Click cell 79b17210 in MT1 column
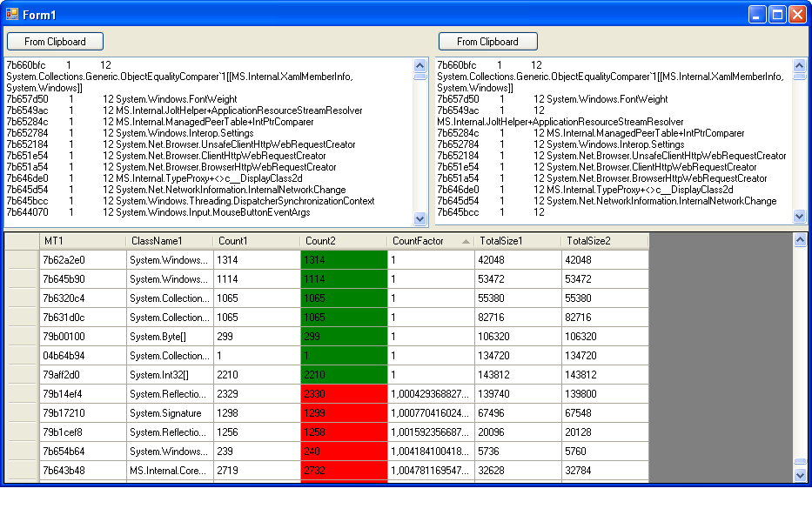The image size is (812, 522). click(x=83, y=413)
